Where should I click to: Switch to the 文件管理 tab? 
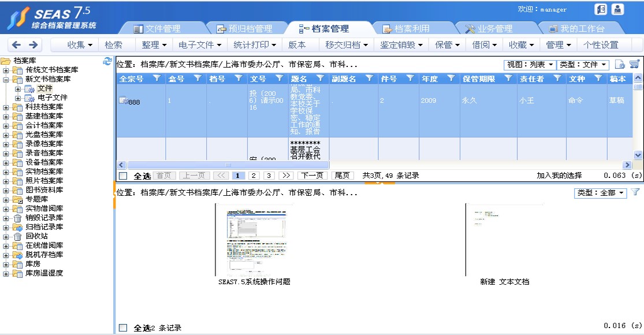coord(163,28)
